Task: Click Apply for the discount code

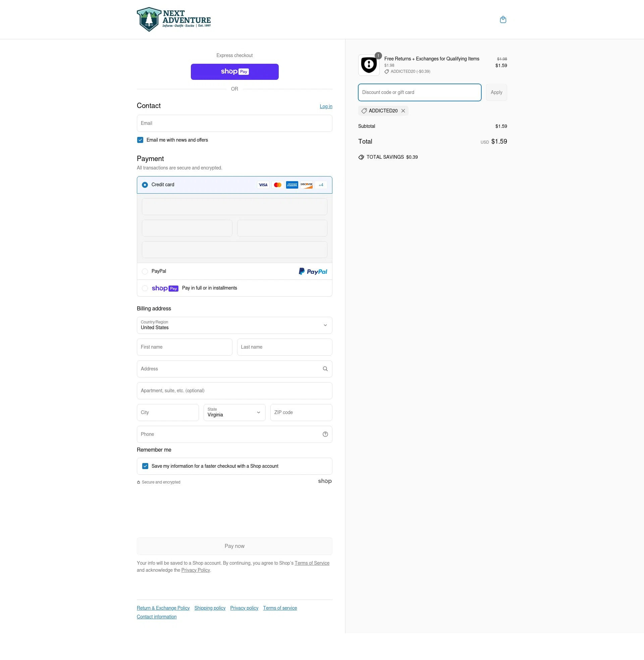Action: point(496,92)
